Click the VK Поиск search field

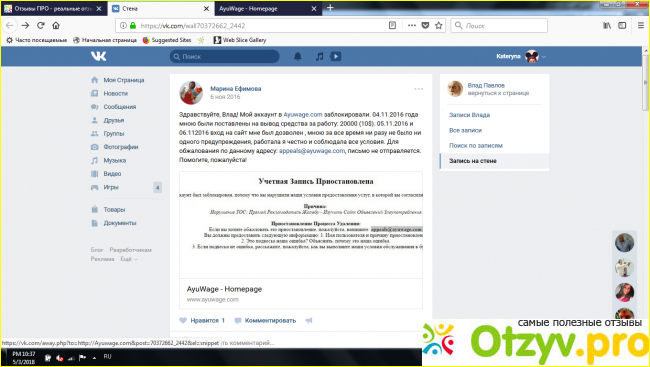click(224, 56)
